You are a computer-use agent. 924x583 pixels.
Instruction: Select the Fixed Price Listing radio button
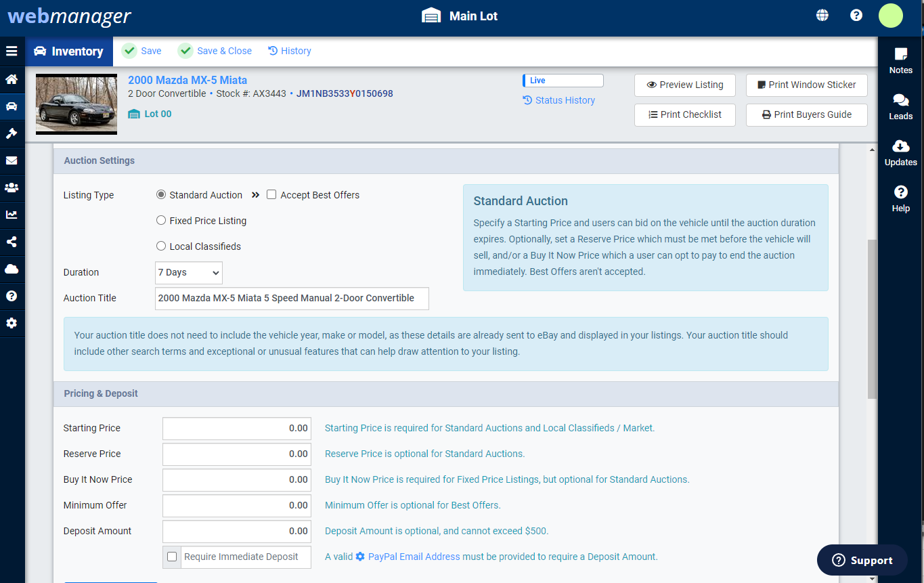[161, 221]
